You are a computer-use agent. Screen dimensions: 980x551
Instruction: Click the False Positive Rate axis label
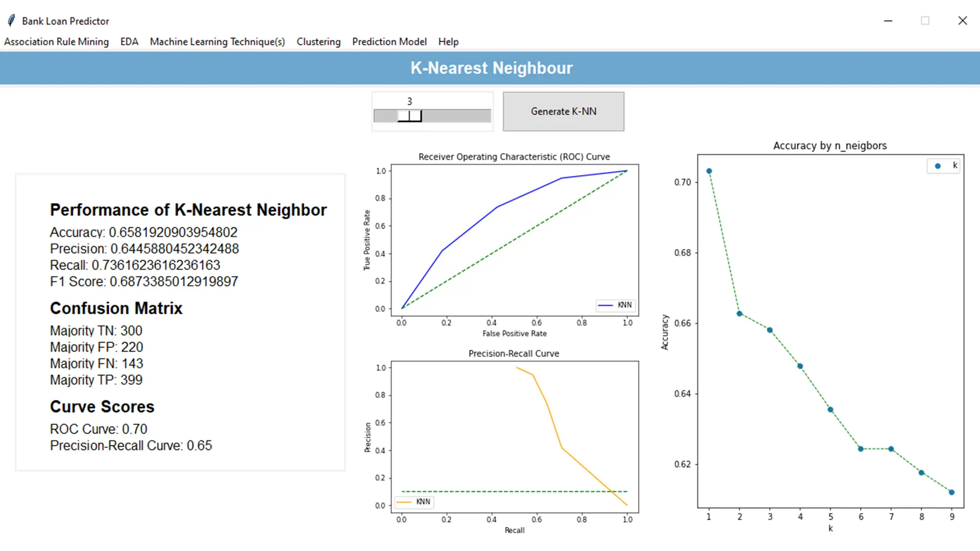[514, 334]
